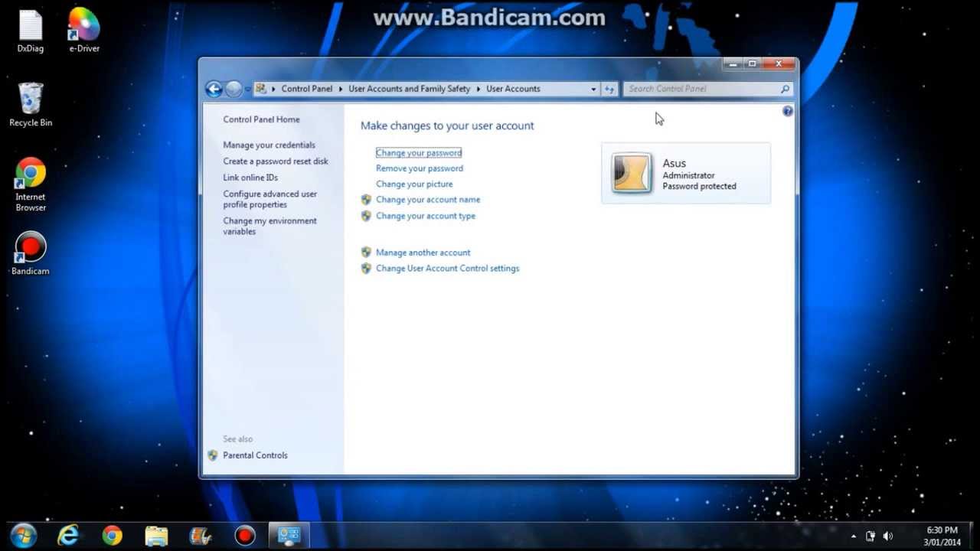980x551 pixels.
Task: Open Configure advanced user profile properties
Action: tap(270, 200)
